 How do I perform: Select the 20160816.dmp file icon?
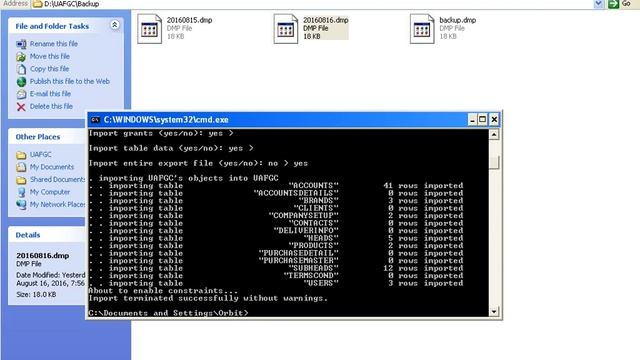tap(285, 29)
